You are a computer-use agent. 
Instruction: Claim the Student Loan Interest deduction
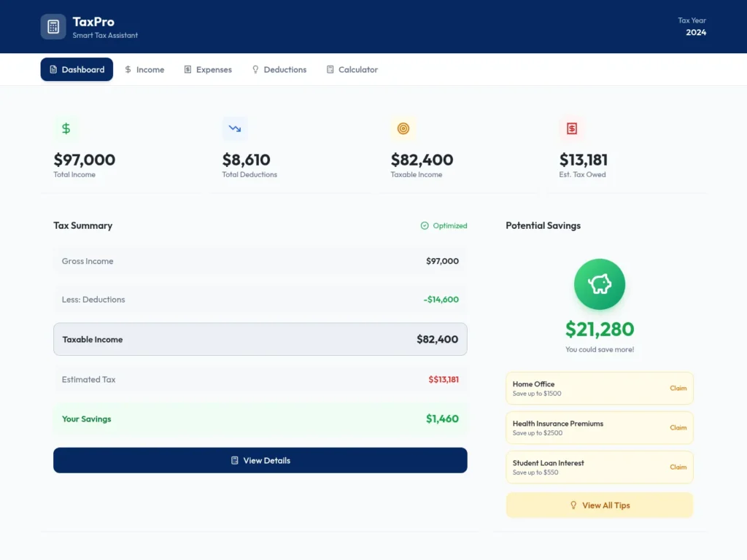[x=678, y=467]
